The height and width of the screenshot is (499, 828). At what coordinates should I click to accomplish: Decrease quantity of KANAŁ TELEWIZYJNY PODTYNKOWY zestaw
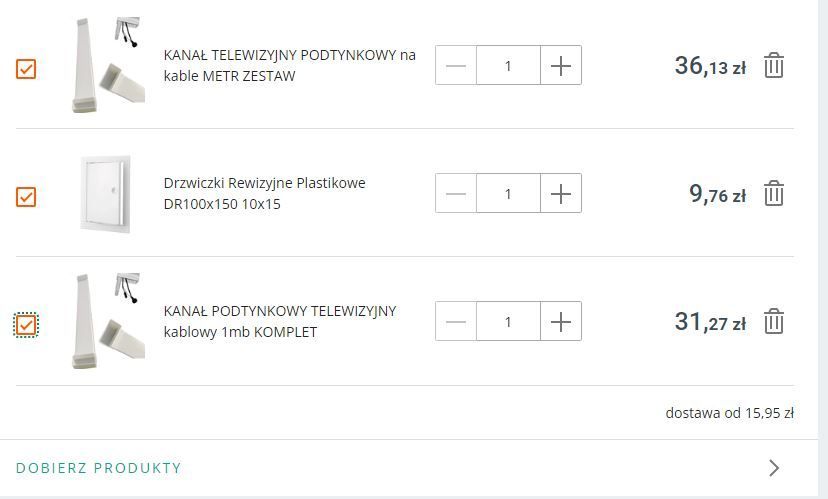pyautogui.click(x=456, y=65)
